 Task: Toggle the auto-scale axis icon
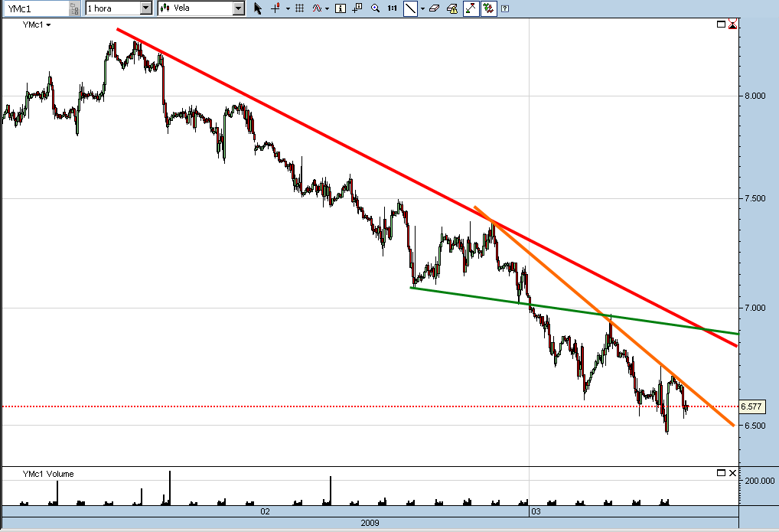pyautogui.click(x=471, y=8)
